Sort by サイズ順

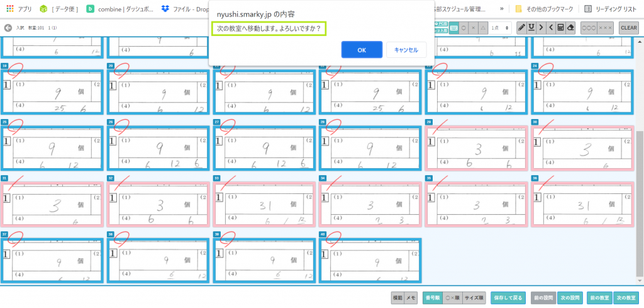click(474, 298)
